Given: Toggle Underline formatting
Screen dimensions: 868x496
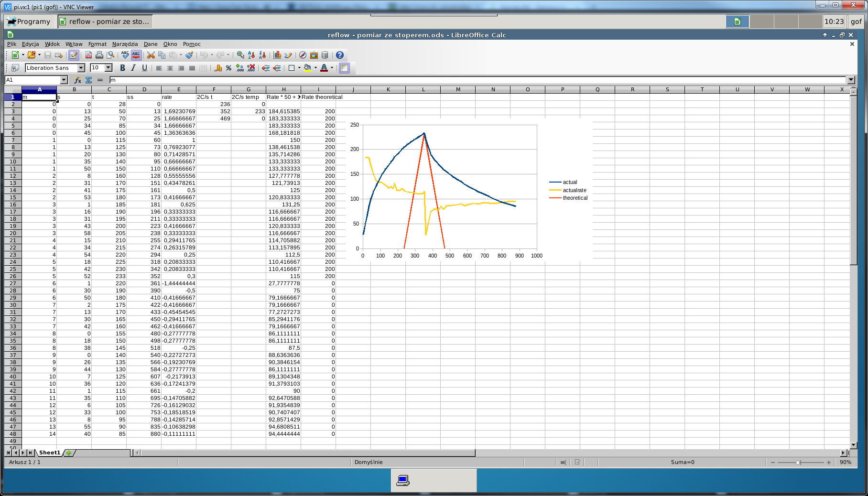Looking at the screenshot, I should tap(144, 68).
